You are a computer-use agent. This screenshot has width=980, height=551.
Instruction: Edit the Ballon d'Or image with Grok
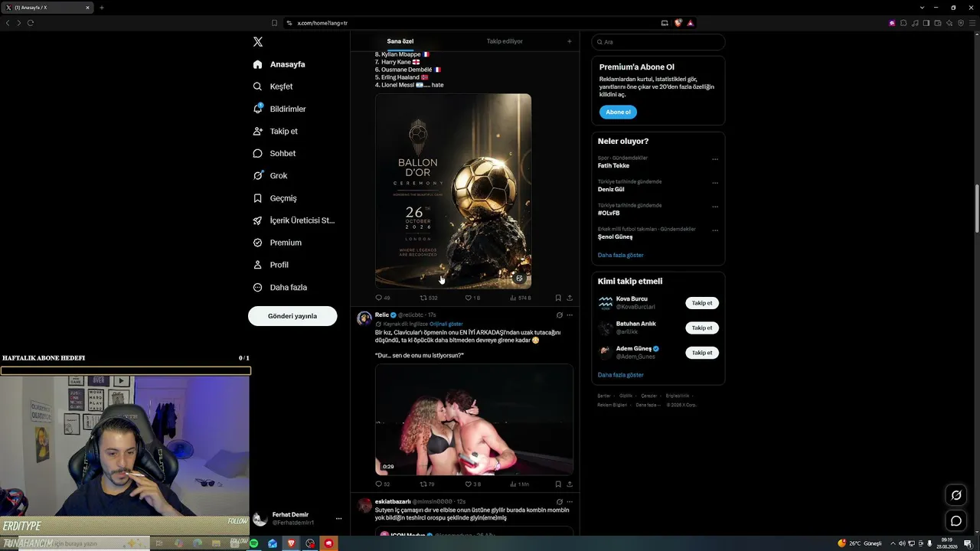point(519,279)
